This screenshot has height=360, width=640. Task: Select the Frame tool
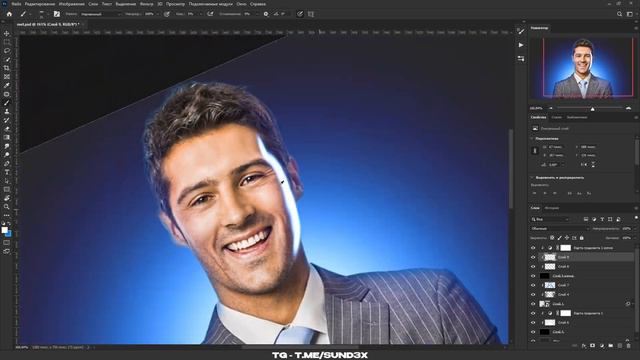[7, 77]
